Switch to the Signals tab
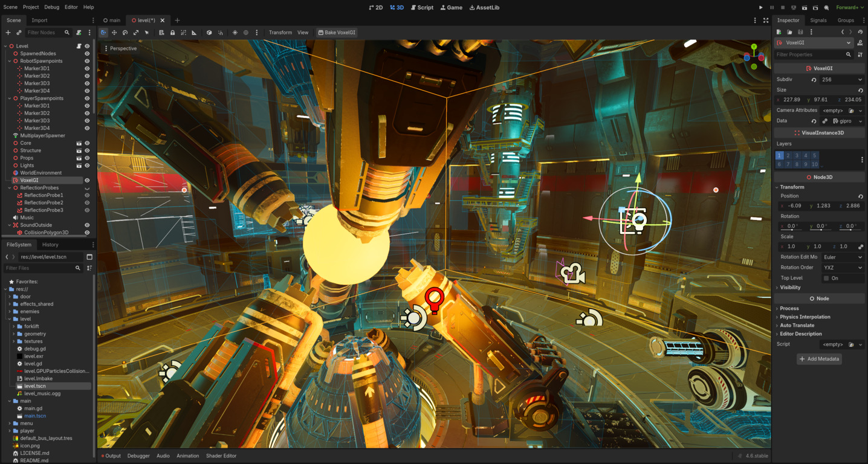The image size is (868, 464). (x=818, y=20)
